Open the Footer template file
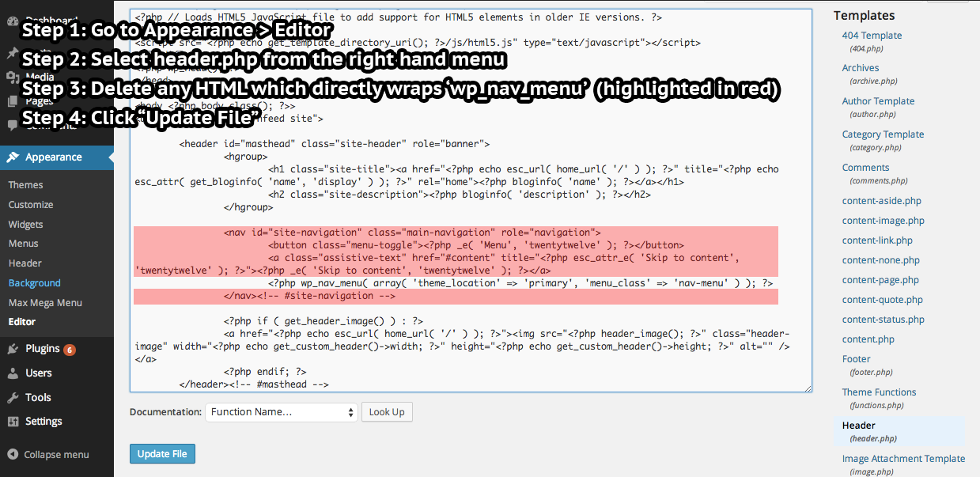Viewport: 980px width, 477px height. (856, 359)
